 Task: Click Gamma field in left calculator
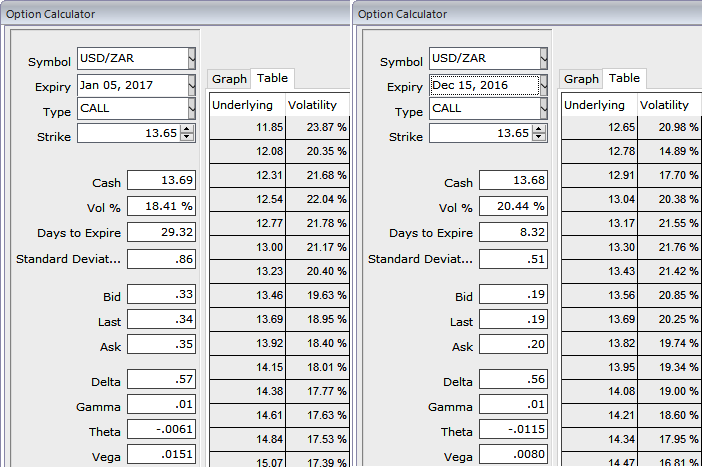point(162,404)
